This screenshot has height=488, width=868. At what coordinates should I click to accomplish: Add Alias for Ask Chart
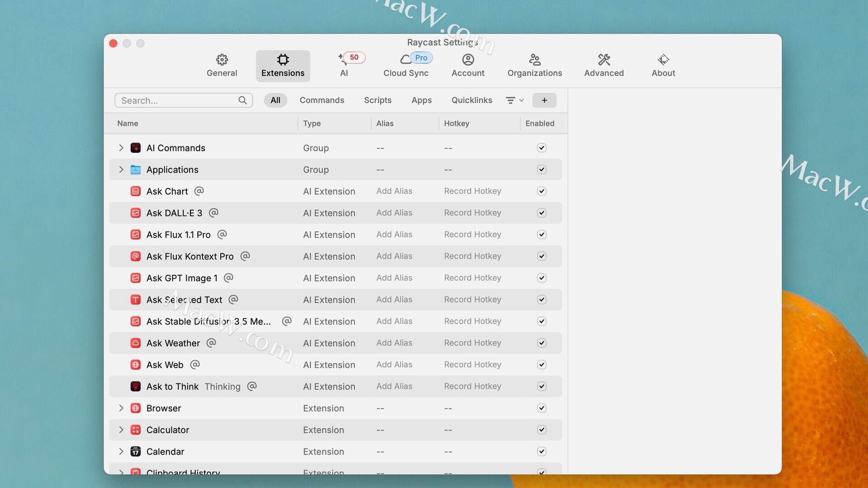point(394,191)
